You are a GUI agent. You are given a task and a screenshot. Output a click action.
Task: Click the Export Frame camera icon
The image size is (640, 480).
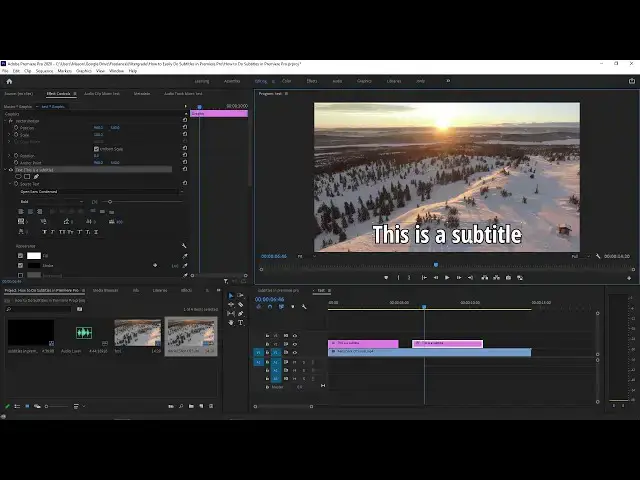[508, 277]
